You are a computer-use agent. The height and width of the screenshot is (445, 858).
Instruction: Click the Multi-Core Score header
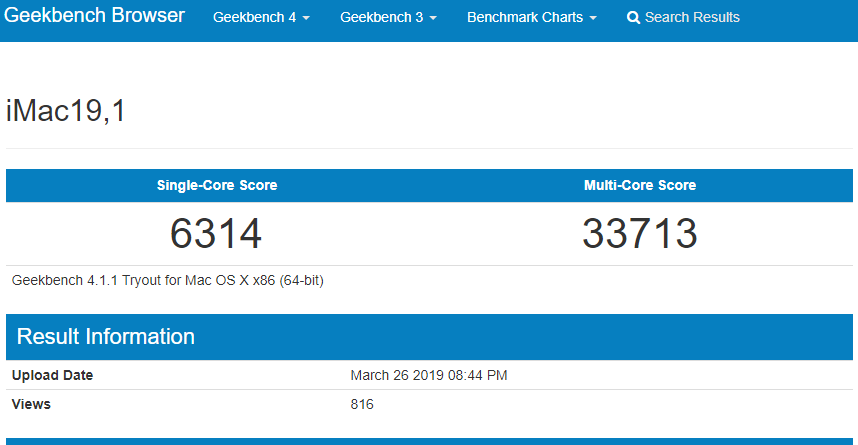tap(640, 185)
